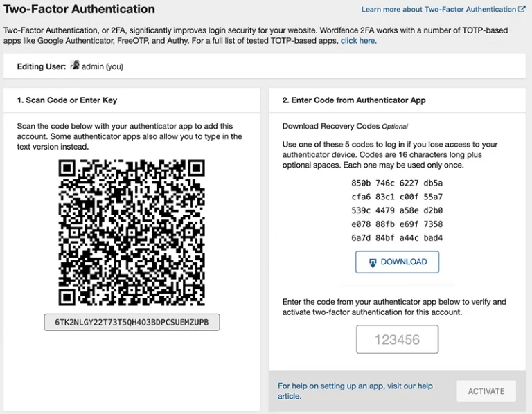Click the 'Download Recovery Codes' label
The height and width of the screenshot is (414, 532).
331,126
